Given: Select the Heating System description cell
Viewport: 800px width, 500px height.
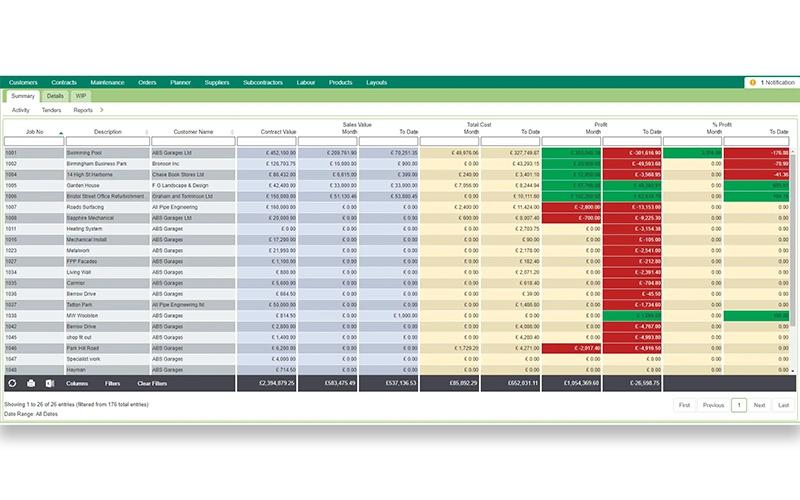Looking at the screenshot, I should click(108, 229).
